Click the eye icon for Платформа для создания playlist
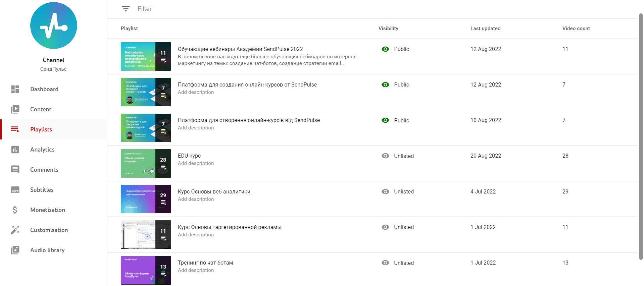Viewport: 644px width, 286px height. click(x=386, y=84)
